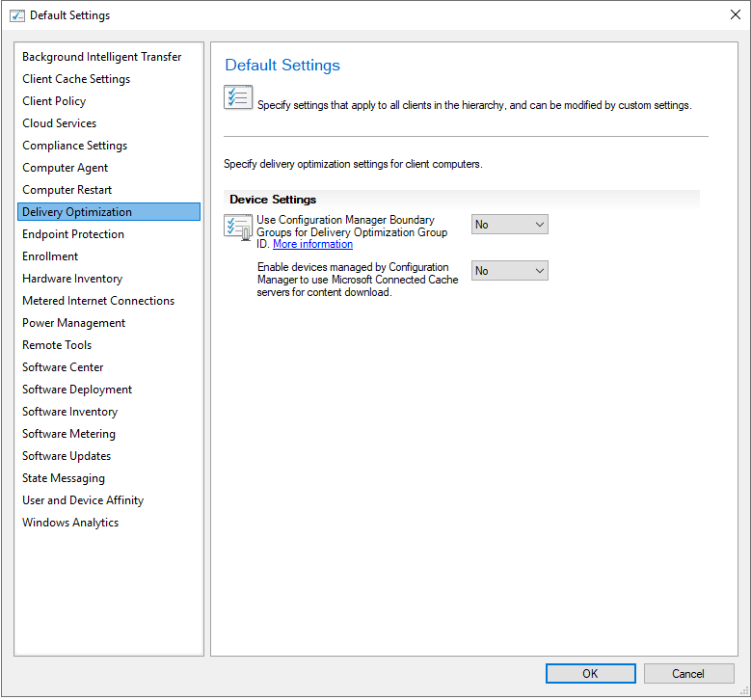Open the More information link
The height and width of the screenshot is (700, 751).
(x=312, y=244)
